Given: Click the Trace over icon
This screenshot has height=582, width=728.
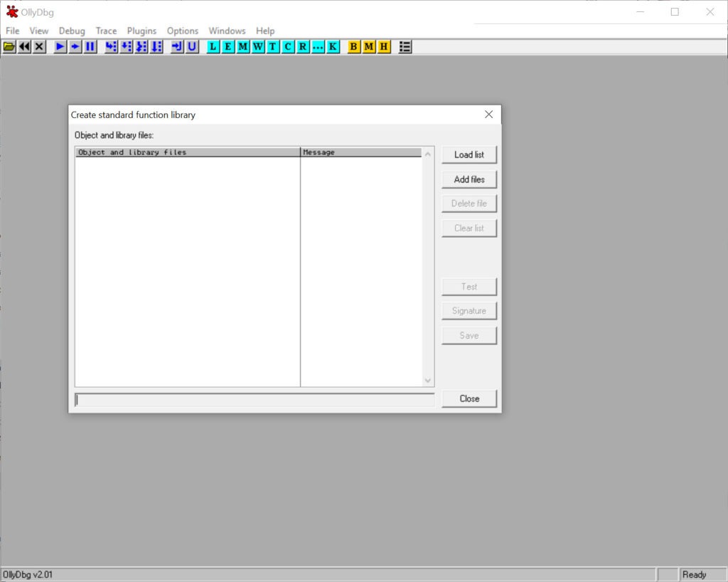Looking at the screenshot, I should [156, 46].
